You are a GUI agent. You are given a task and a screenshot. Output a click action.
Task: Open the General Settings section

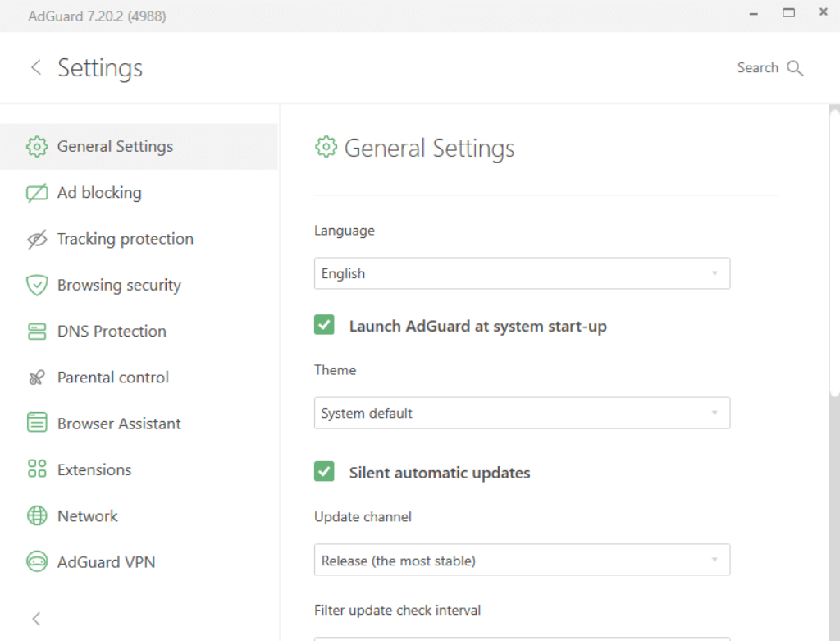pos(139,146)
